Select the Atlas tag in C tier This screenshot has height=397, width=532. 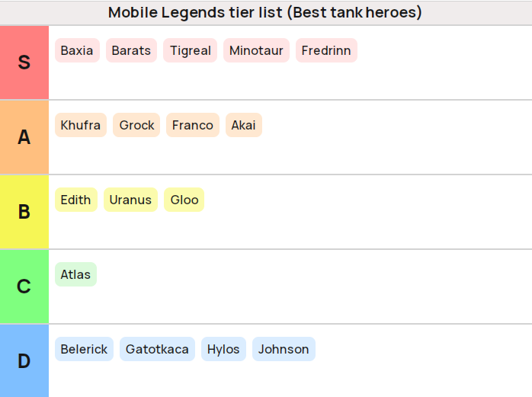click(x=75, y=274)
